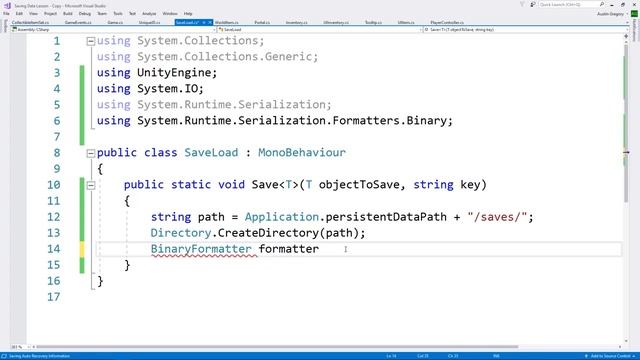The image size is (640, 360).
Task: Collapse the using directives region
Action: click(91, 41)
